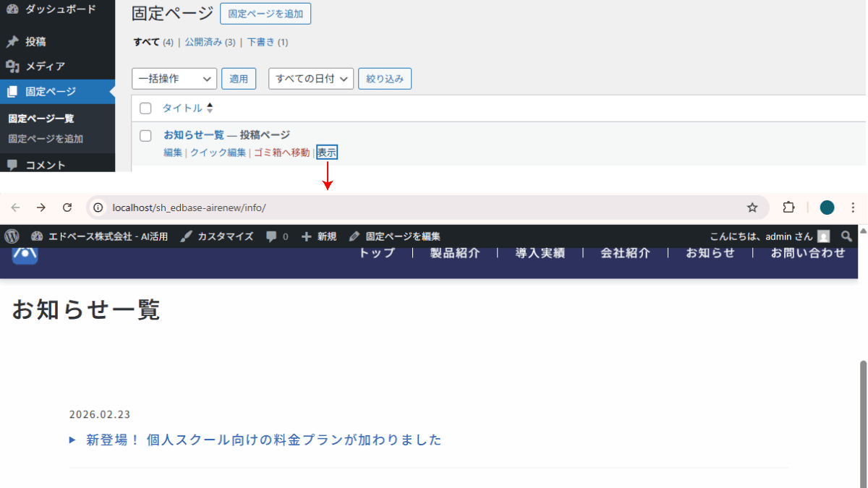Check the checkbox for お知らせ一覧 row
The image size is (868, 488).
pos(145,134)
